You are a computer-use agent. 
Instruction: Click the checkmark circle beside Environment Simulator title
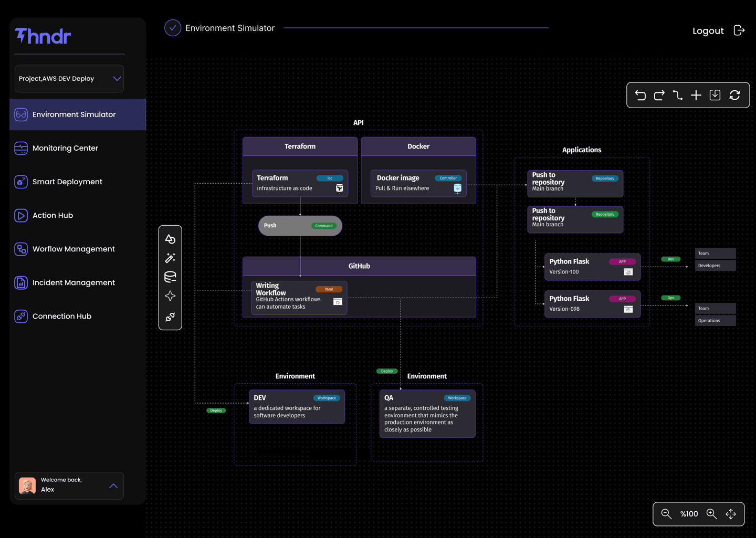click(173, 28)
